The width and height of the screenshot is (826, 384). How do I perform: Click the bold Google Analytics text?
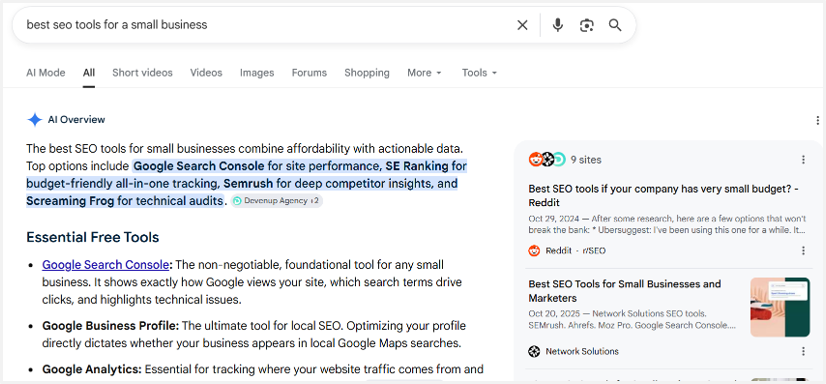point(92,369)
